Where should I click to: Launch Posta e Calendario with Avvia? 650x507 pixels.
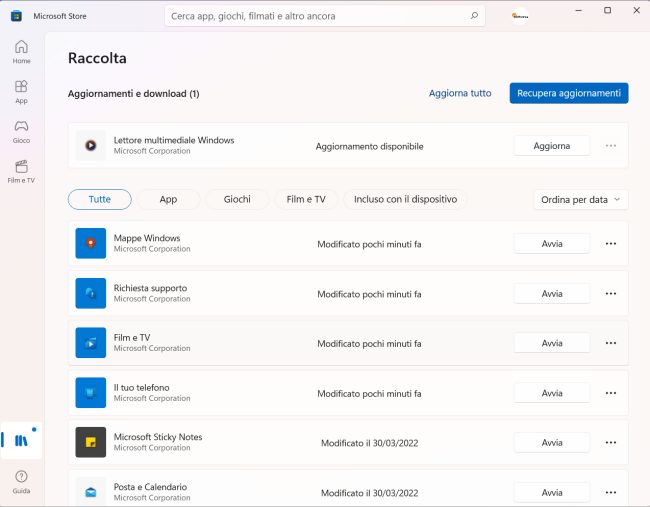552,492
